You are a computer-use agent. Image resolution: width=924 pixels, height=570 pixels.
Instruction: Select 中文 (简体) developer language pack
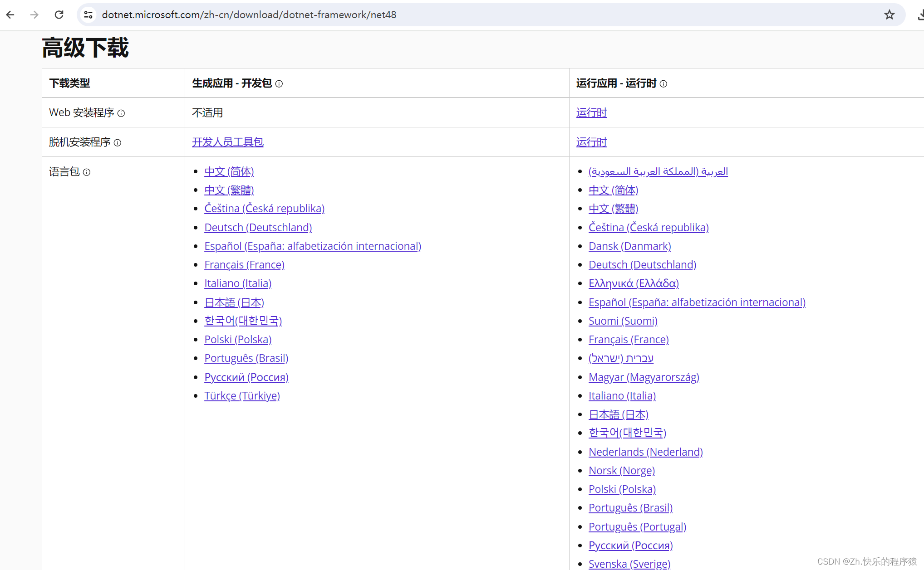click(x=229, y=171)
